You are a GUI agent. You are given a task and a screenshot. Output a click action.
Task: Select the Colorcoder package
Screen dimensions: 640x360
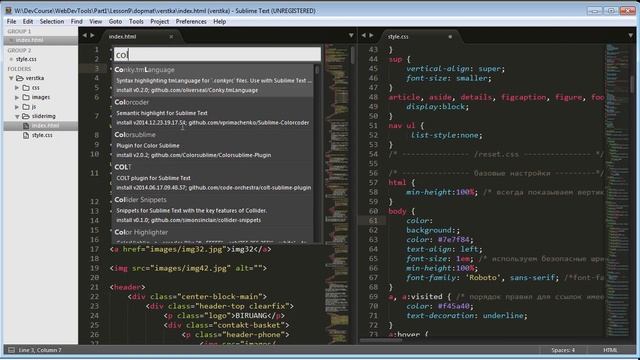(213, 113)
